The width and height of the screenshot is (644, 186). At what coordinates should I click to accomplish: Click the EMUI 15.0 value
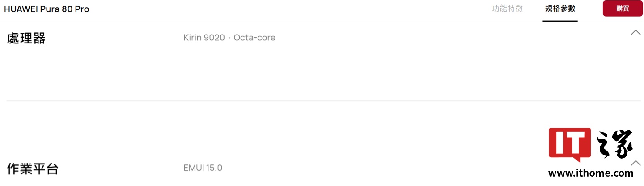(203, 168)
